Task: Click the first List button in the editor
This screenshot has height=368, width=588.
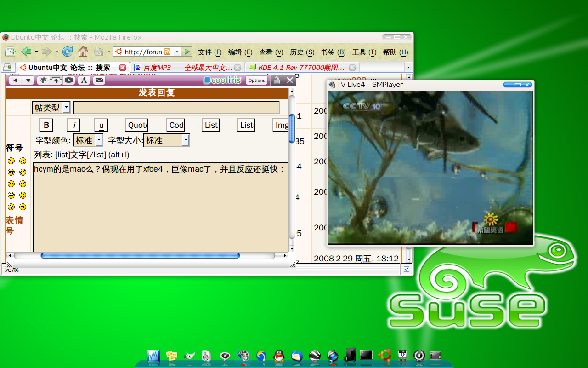Action: (211, 125)
